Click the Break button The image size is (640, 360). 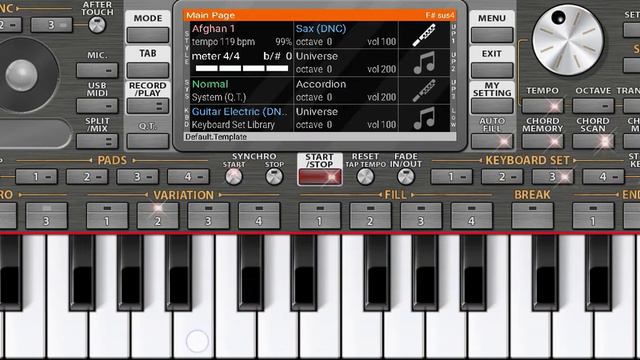tap(533, 216)
